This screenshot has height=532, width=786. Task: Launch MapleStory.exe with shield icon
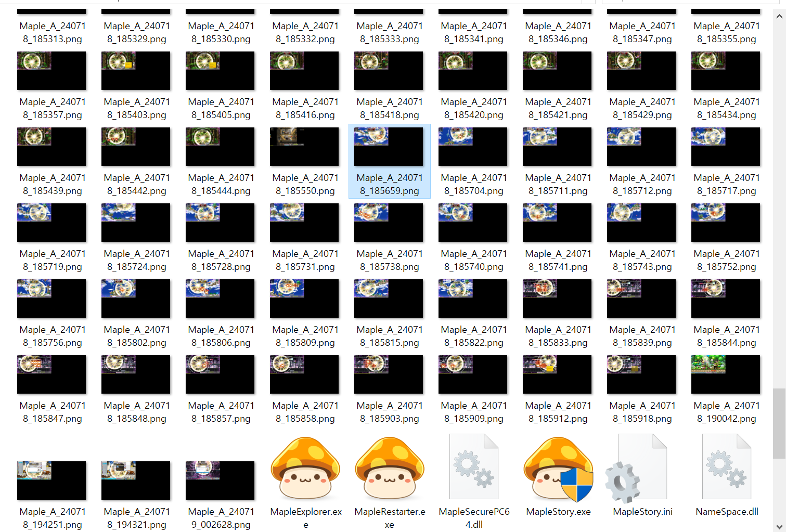(x=558, y=468)
